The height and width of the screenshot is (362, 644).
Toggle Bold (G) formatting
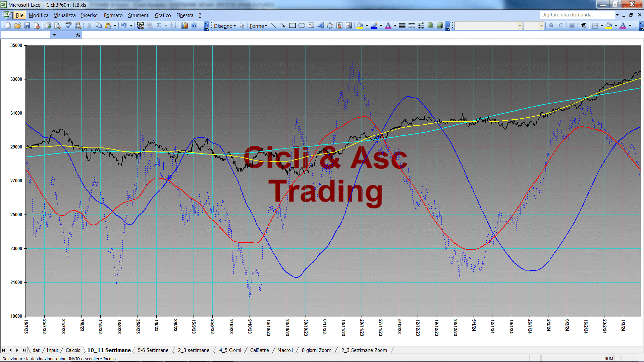tap(551, 25)
